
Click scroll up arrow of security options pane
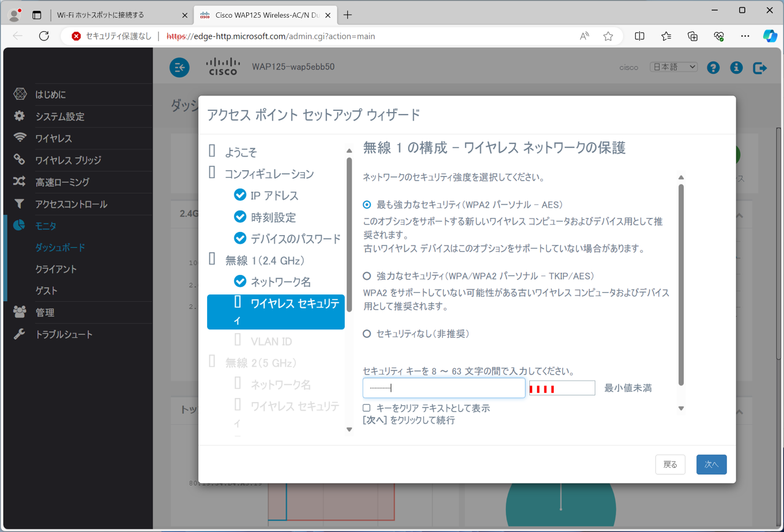681,178
